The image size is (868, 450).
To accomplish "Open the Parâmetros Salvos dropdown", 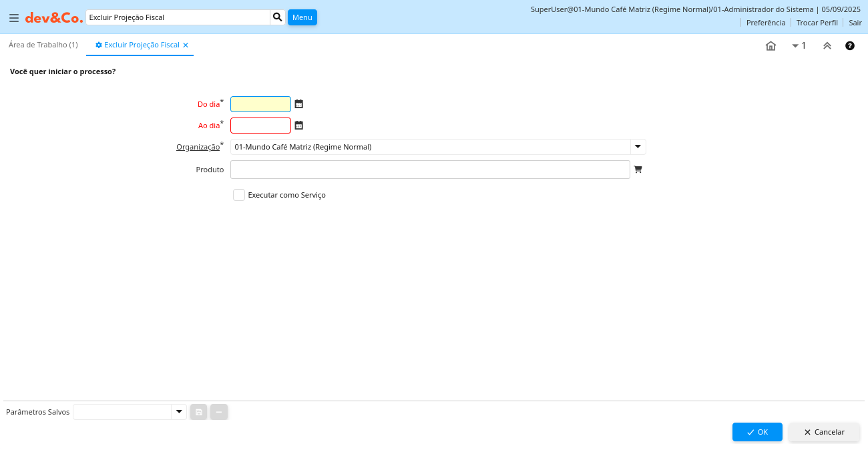I will click(x=178, y=412).
